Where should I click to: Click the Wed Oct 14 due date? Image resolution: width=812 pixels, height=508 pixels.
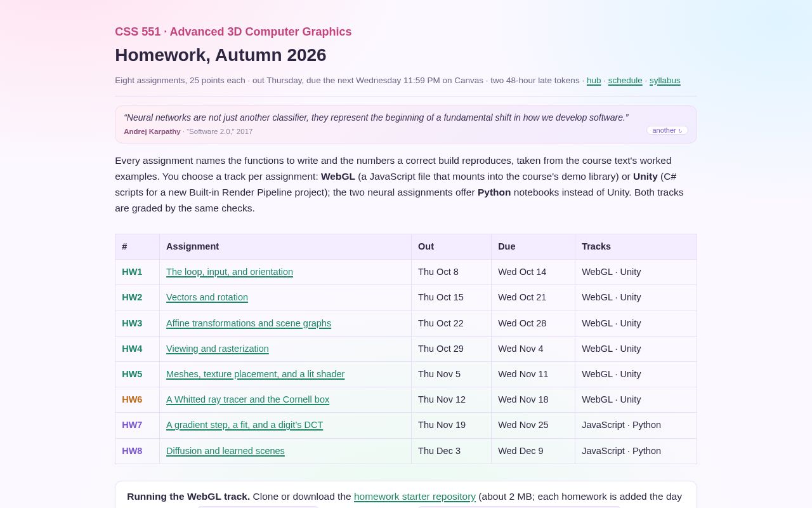pyautogui.click(x=522, y=272)
